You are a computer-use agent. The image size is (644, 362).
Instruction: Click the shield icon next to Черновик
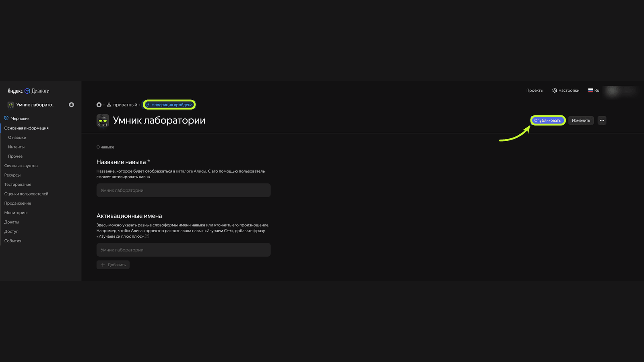6,118
